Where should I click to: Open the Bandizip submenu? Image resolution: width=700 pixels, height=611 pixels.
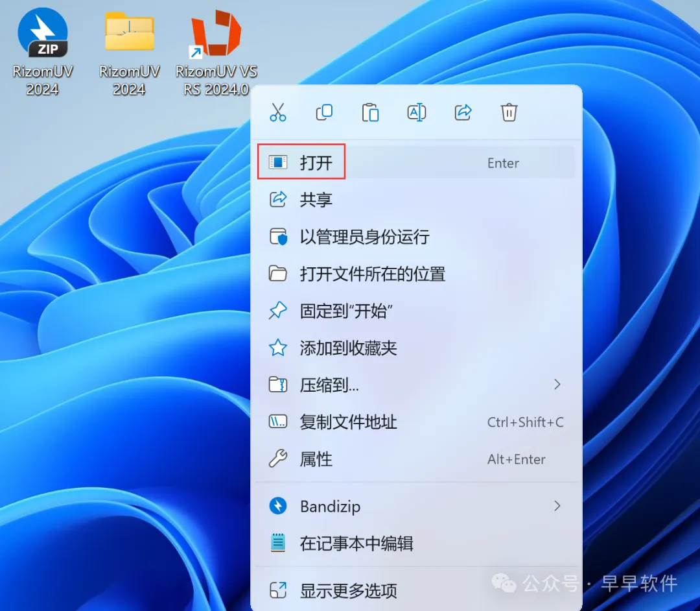[416, 506]
